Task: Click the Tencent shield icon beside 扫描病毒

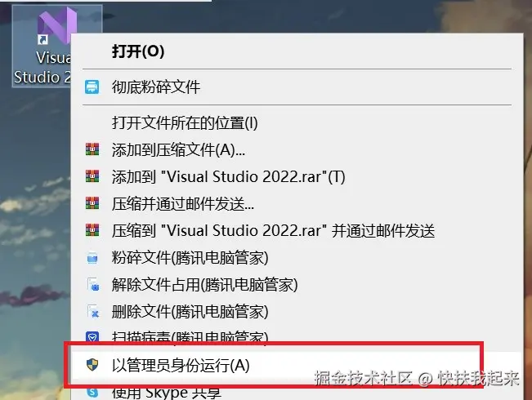Action: pos(92,336)
